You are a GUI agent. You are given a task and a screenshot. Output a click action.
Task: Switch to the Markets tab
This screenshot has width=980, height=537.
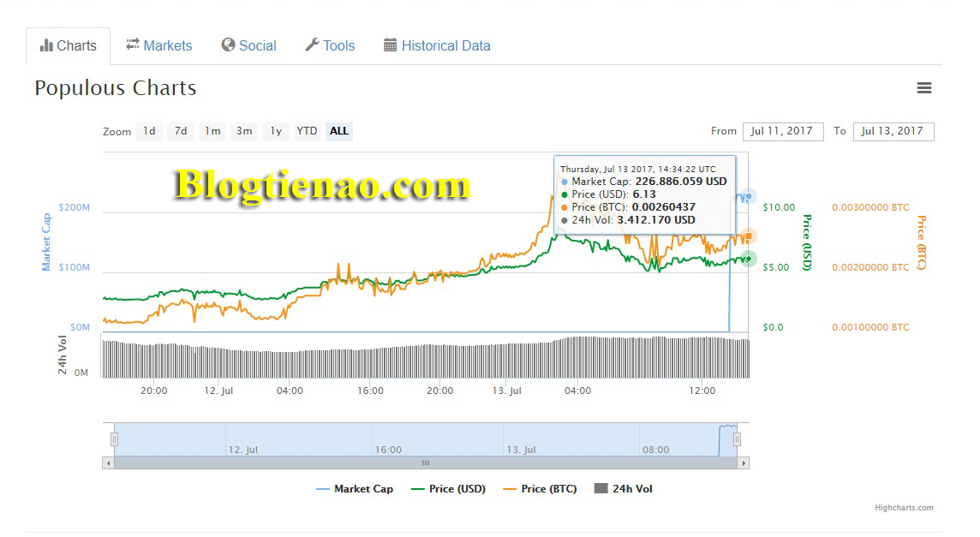158,45
